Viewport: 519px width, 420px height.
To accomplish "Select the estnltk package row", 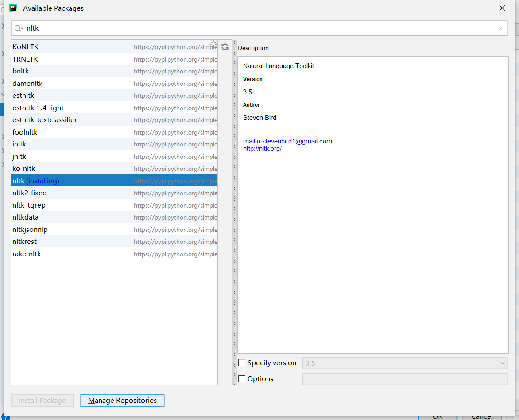I will click(x=114, y=96).
